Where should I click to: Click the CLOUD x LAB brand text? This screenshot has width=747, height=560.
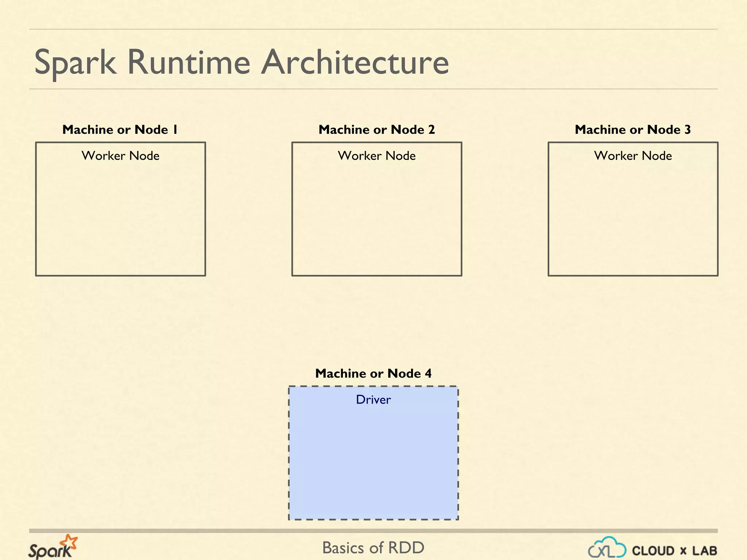[674, 551]
